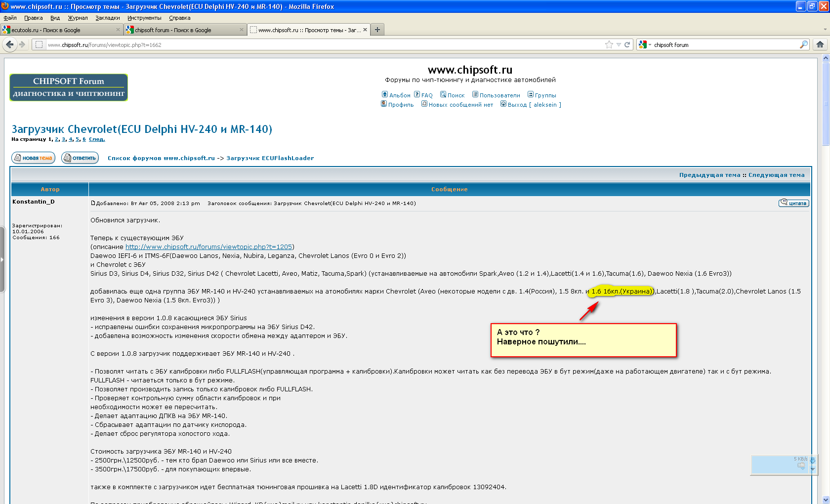Open the URL history dropdown arrow
The image size is (830, 504).
[x=619, y=44]
